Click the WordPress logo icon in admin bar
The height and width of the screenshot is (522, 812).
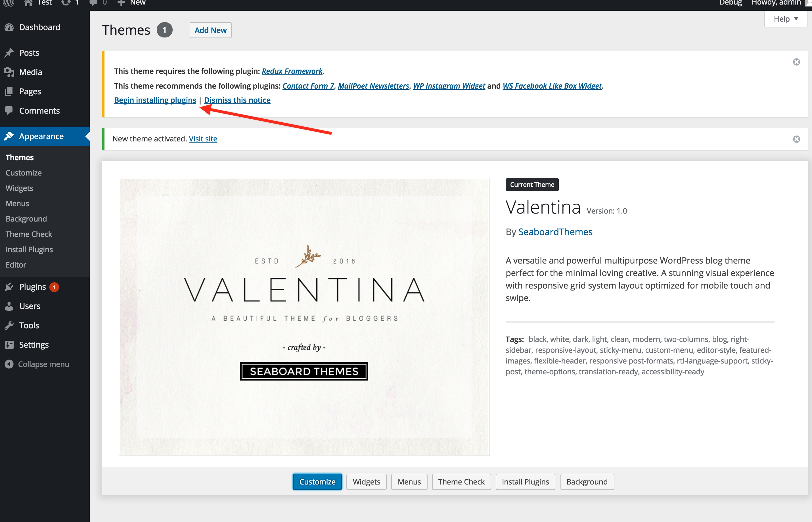tap(8, 3)
